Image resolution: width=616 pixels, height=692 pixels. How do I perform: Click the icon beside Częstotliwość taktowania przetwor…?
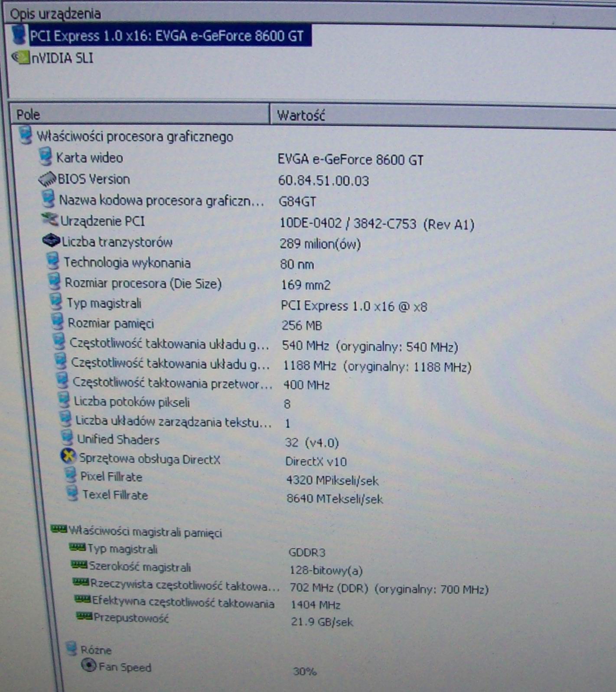[62, 381]
